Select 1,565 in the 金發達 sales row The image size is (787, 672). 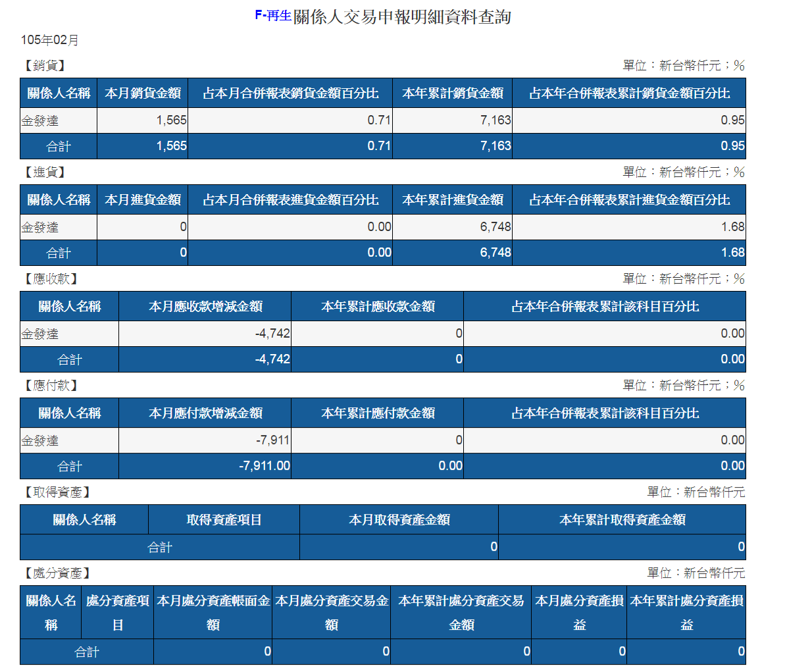pos(171,120)
